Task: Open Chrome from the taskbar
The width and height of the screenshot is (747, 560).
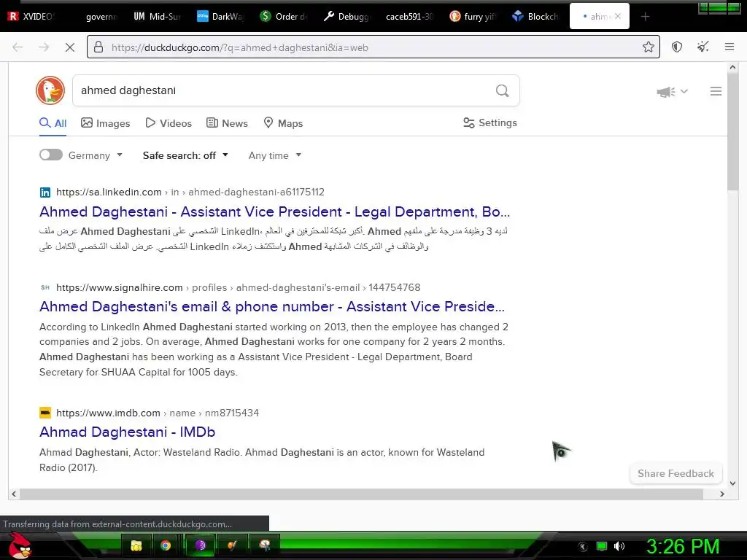Action: (166, 545)
